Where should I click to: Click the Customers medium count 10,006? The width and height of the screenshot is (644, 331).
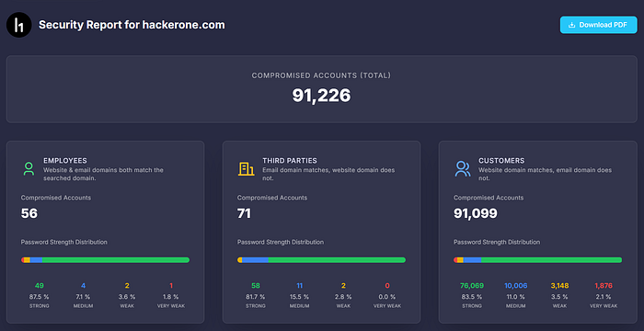click(516, 286)
